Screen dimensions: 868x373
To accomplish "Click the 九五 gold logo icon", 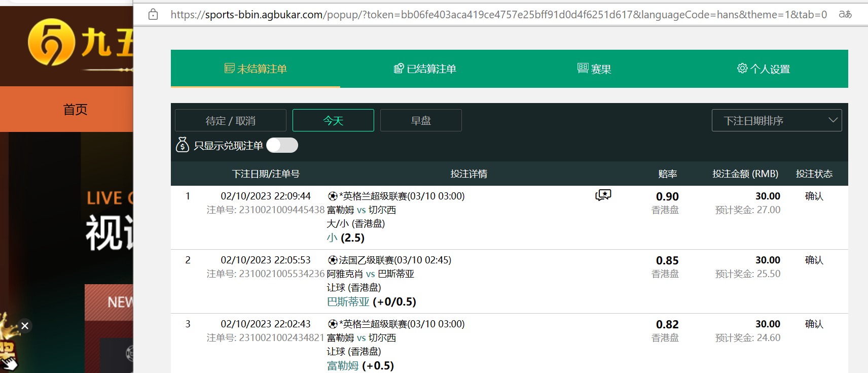I will coord(52,42).
